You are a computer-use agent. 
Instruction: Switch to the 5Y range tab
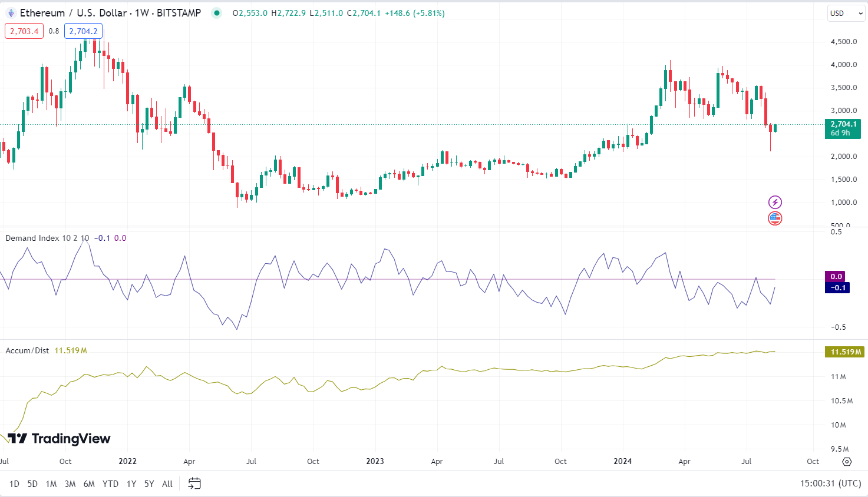[x=148, y=483]
